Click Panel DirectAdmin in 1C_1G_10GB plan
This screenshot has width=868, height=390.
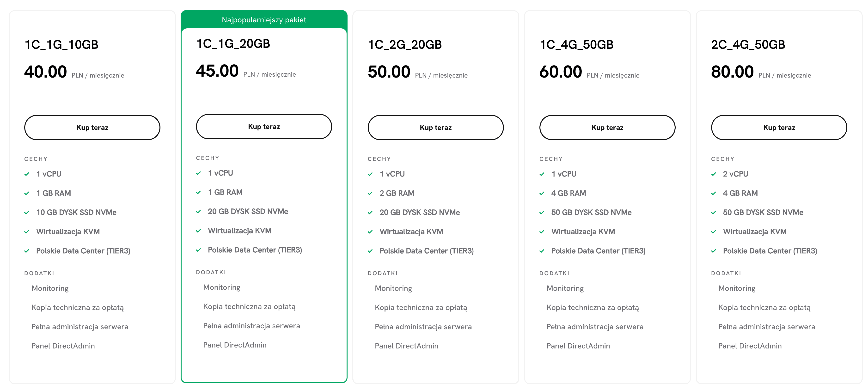63,346
